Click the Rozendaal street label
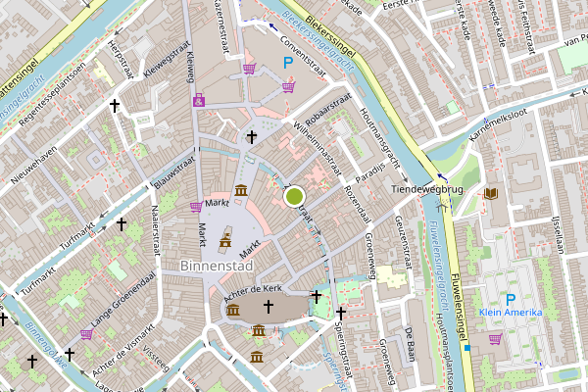The width and height of the screenshot is (588, 392). (358, 205)
